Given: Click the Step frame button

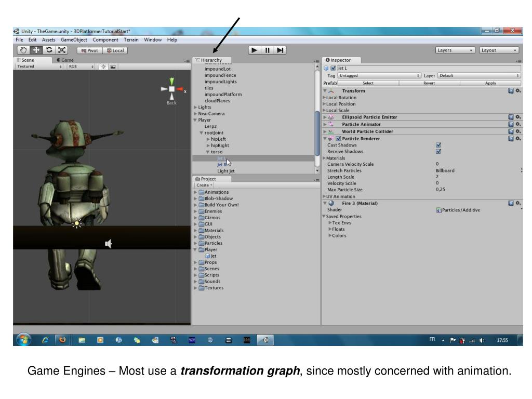Looking at the screenshot, I should (x=280, y=50).
